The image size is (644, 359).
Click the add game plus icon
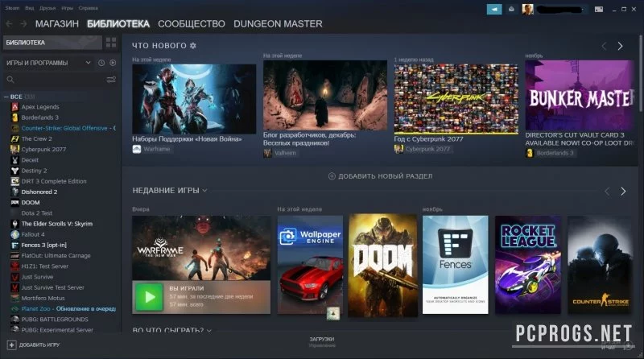[11, 345]
